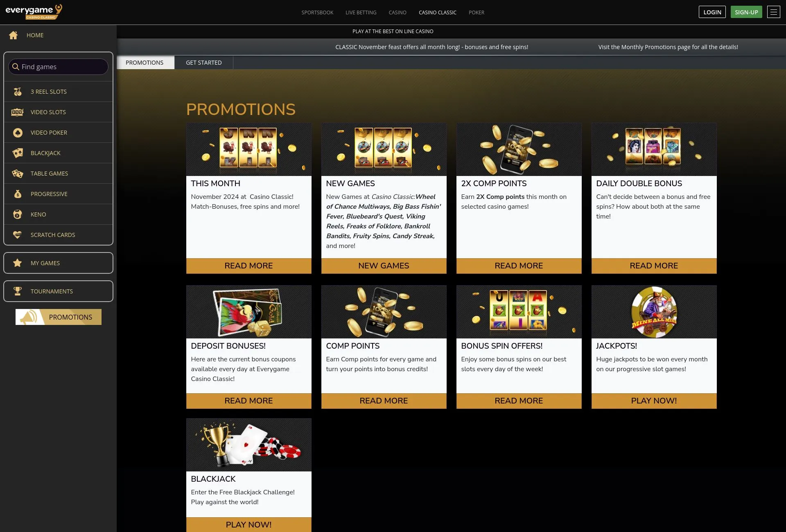Screen dimensions: 786x532
Task: Open the hamburger menu icon
Action: 773,12
